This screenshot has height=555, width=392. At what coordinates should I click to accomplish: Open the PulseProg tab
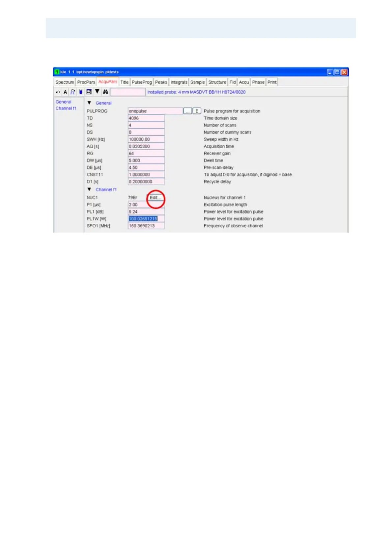[x=142, y=82]
